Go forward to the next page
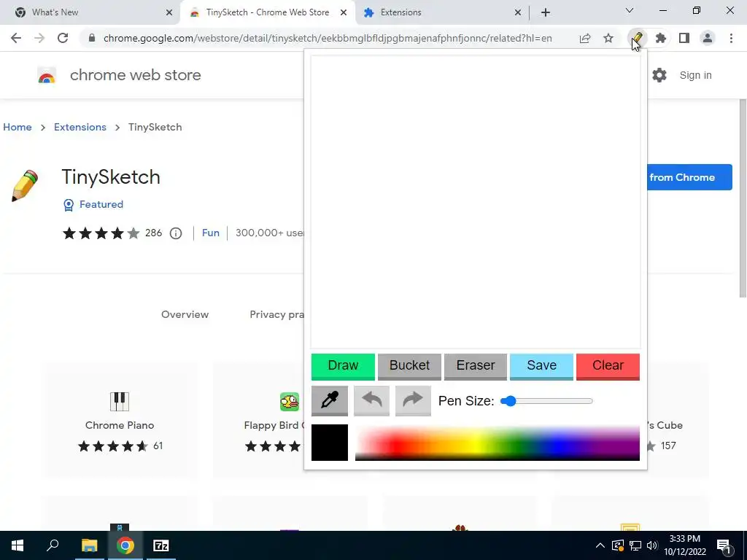Viewport: 747px width, 560px height. click(x=39, y=38)
